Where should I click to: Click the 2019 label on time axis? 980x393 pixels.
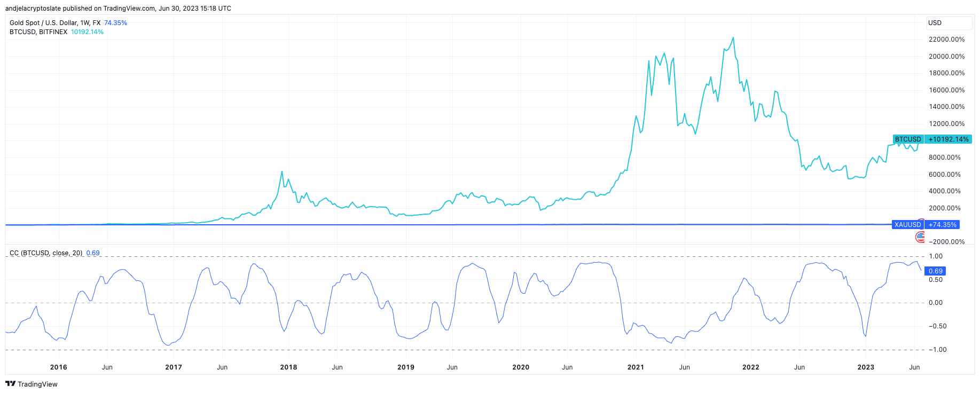[406, 367]
